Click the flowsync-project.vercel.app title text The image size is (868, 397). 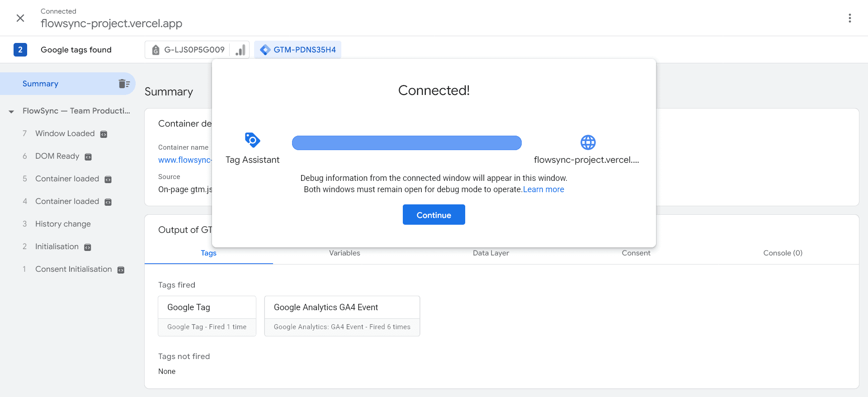pos(112,24)
